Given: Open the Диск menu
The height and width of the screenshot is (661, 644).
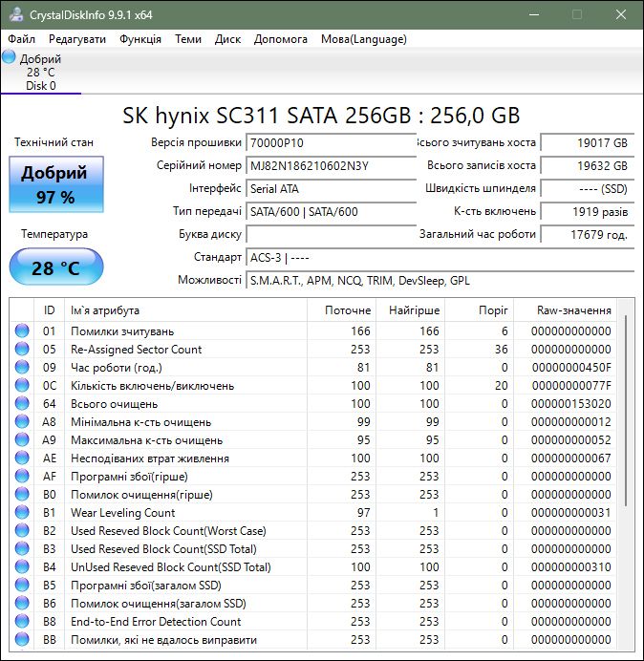Looking at the screenshot, I should (x=227, y=39).
